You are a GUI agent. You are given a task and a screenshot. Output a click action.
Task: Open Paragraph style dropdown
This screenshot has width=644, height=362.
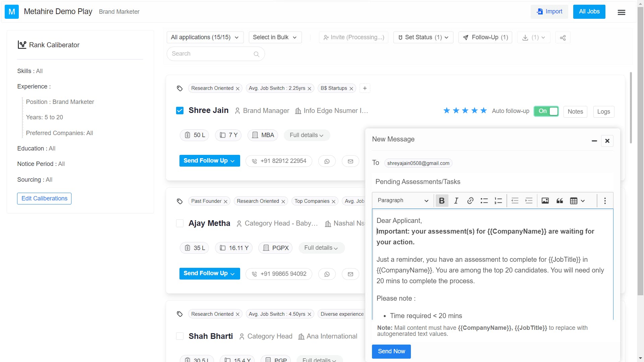pos(402,200)
